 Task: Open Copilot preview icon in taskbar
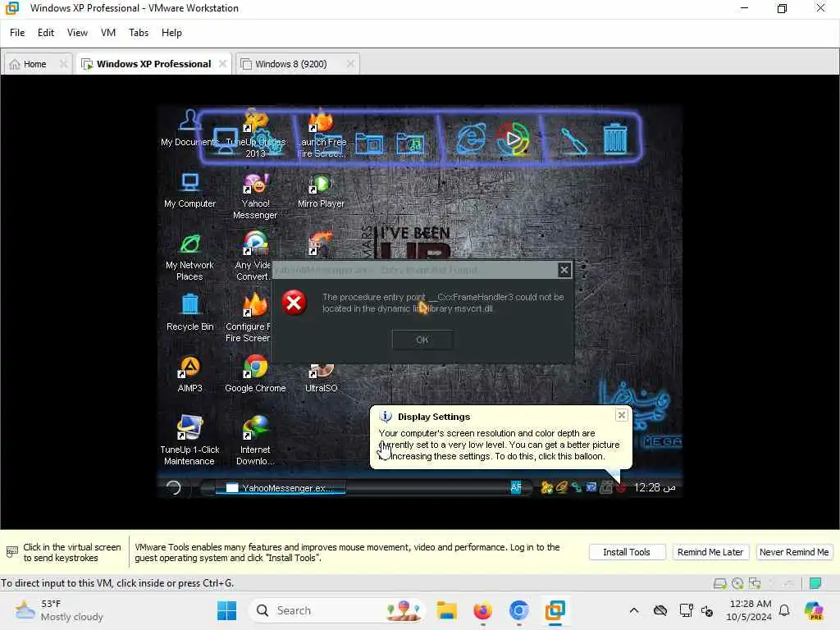815,610
